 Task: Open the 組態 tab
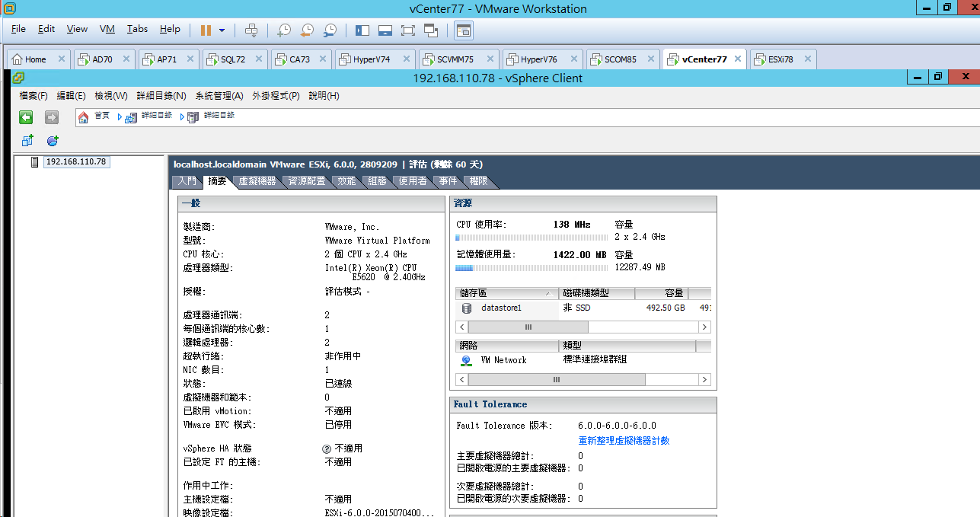pos(378,181)
